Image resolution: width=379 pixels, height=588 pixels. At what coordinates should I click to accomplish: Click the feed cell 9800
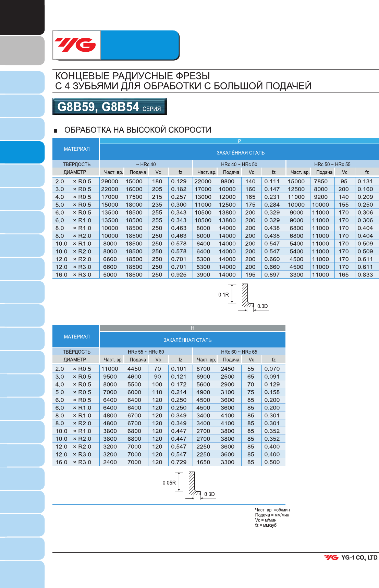click(228, 181)
